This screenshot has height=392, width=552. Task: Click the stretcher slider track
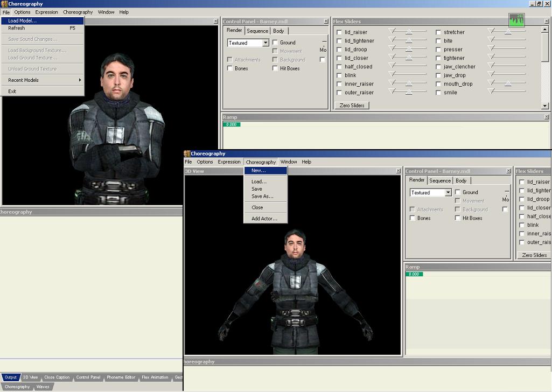tap(507, 32)
